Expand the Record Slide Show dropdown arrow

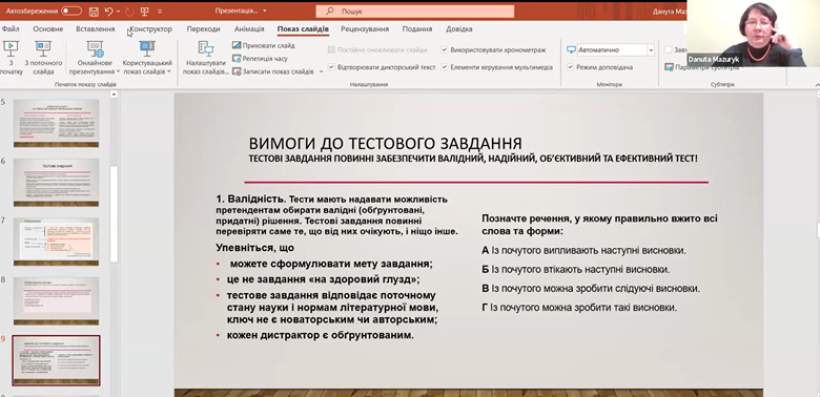pos(321,72)
